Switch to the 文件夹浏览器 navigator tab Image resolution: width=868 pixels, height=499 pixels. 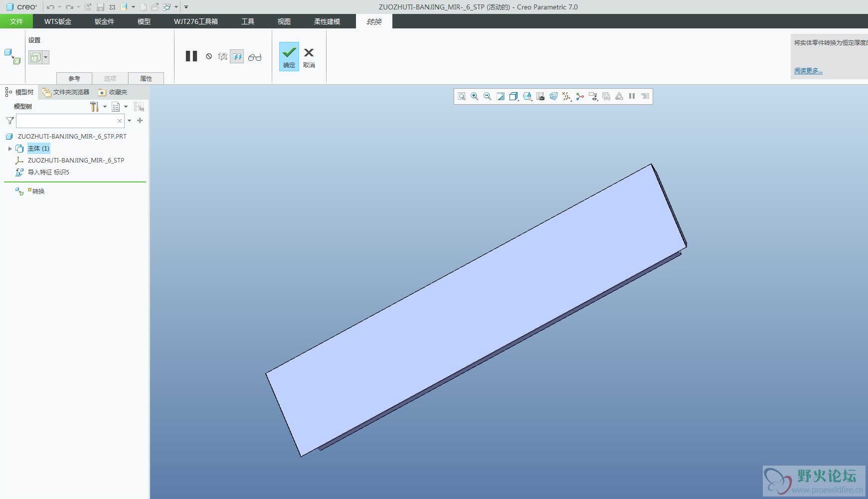66,92
